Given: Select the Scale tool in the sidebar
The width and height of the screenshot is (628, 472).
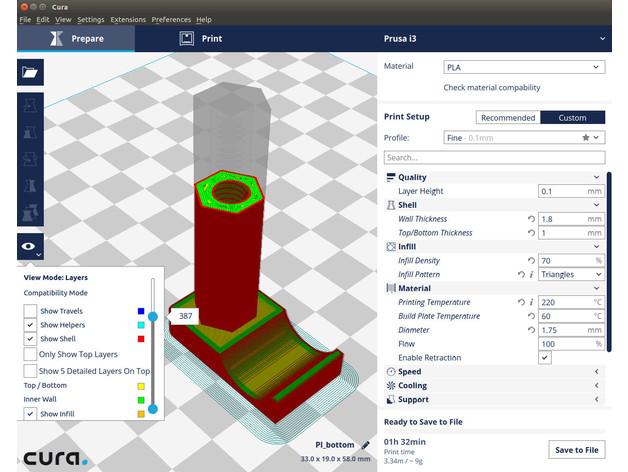Looking at the screenshot, I should [30, 132].
